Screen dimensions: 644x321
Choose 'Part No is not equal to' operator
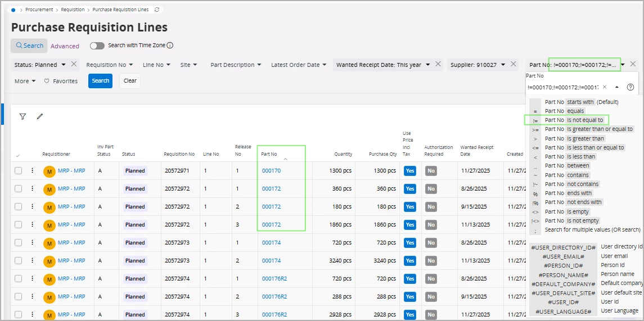[x=574, y=120]
